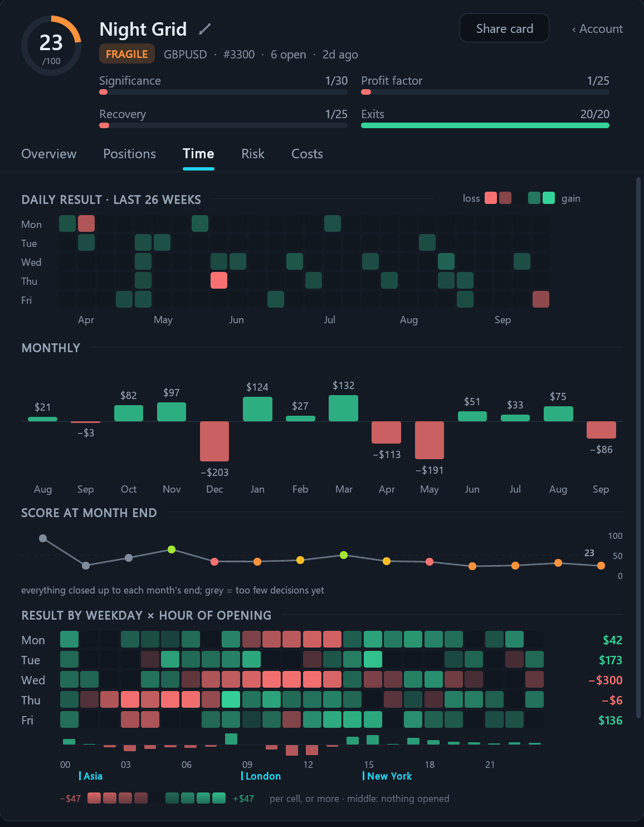Select the Costs tab
The image size is (644, 827).
307,154
